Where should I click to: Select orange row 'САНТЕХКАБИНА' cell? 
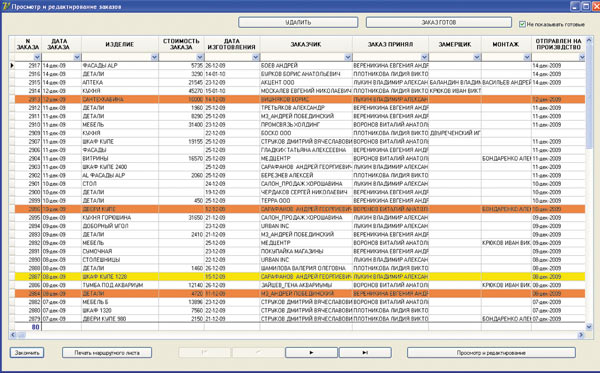(x=120, y=99)
